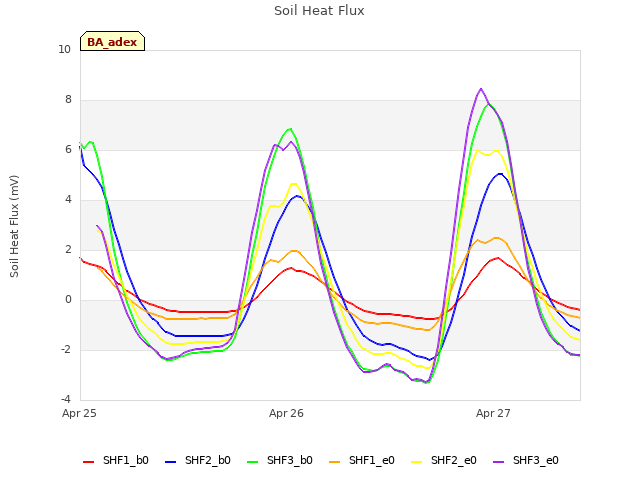Click the Soil Heat Flux (mV) axis title
The image size is (640, 480).
point(14,227)
